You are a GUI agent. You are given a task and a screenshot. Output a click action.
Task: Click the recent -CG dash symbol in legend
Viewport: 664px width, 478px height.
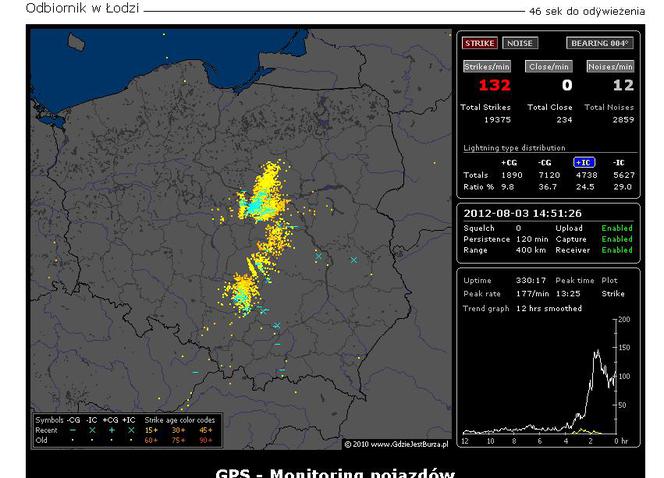(x=73, y=430)
